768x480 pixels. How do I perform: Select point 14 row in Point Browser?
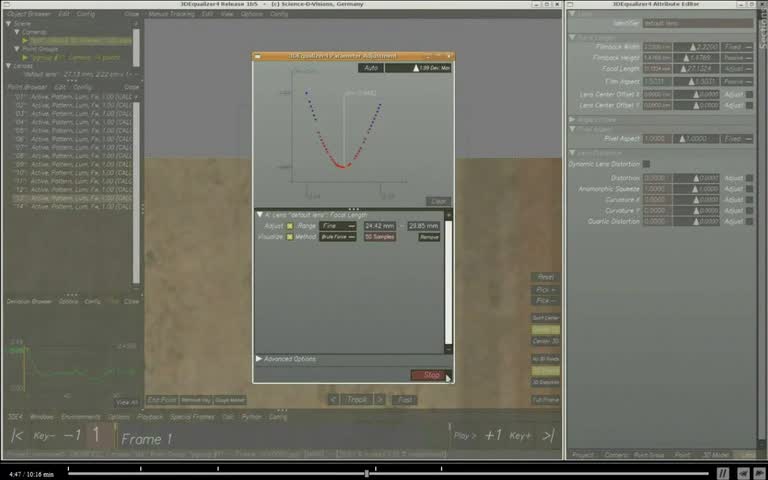pyautogui.click(x=72, y=207)
